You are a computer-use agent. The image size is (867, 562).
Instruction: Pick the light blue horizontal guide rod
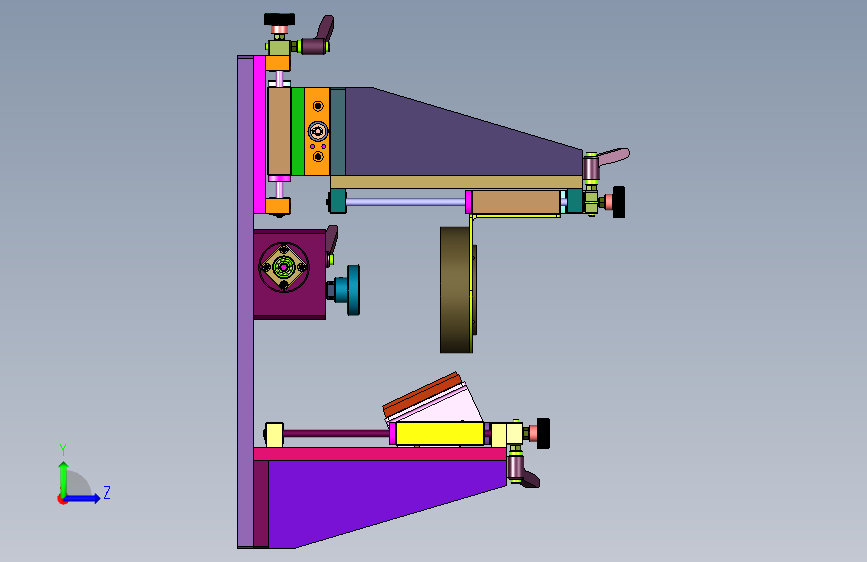(405, 202)
